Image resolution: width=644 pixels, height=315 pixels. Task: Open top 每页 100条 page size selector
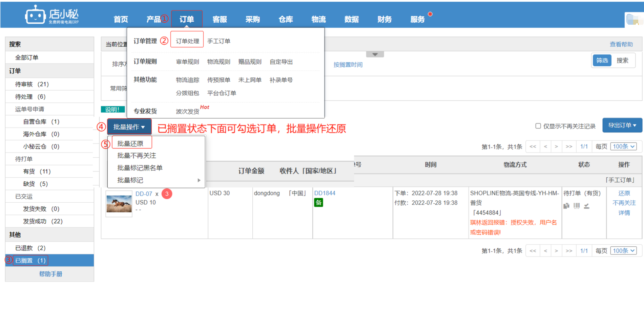click(x=623, y=147)
